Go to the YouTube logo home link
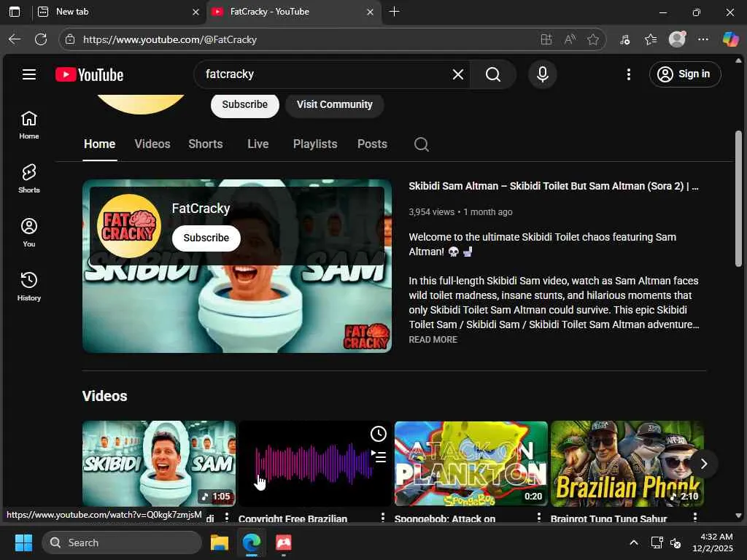The image size is (747, 560). pyautogui.click(x=89, y=74)
